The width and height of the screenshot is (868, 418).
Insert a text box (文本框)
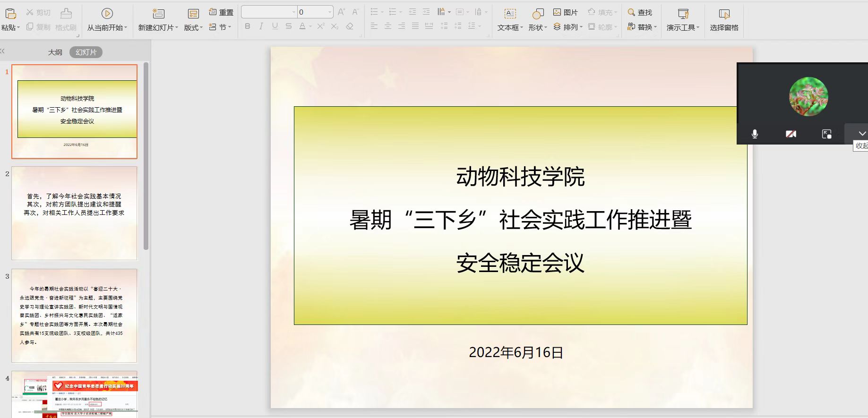510,14
